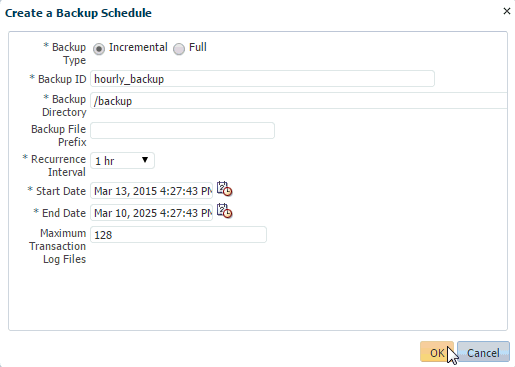Click the 'Recurrence Interval' field label
Viewport: 515px width, 367px height.
click(54, 166)
